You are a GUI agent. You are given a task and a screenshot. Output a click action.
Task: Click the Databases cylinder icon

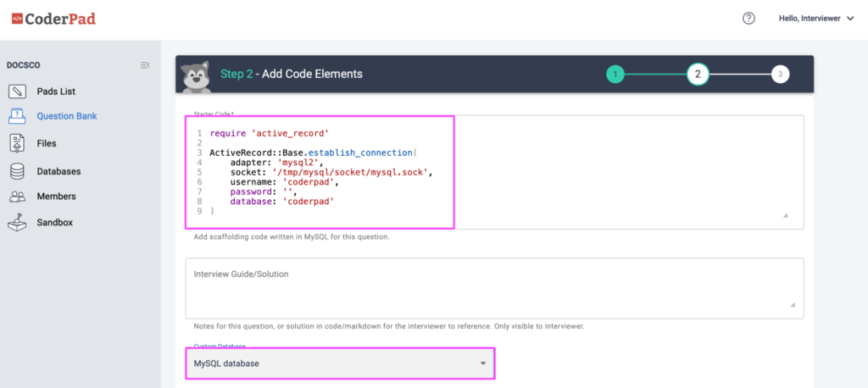pos(18,172)
